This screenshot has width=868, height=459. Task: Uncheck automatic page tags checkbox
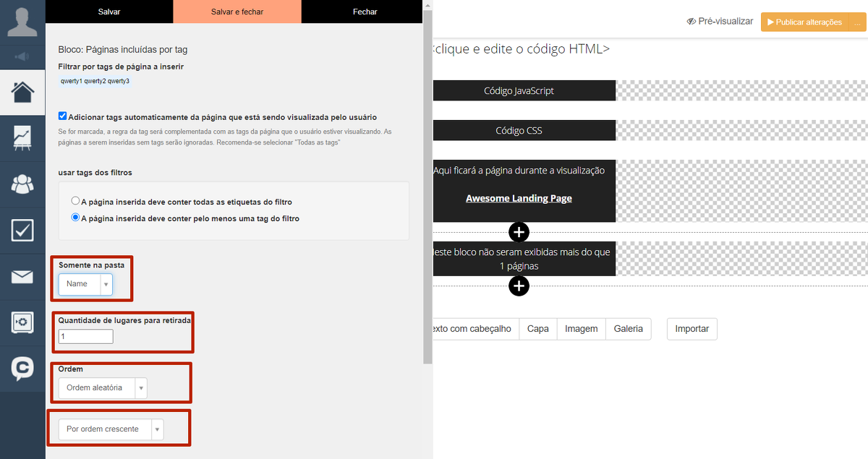(63, 116)
